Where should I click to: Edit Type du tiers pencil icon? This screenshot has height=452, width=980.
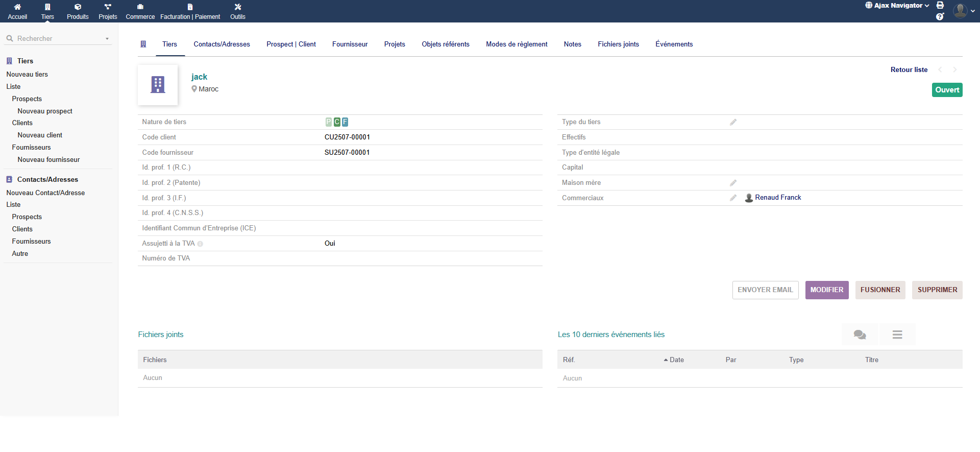click(733, 122)
